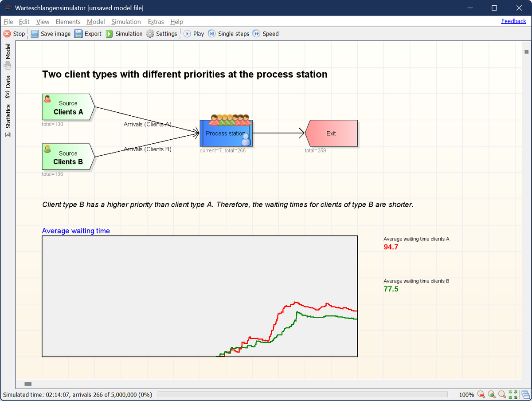The image size is (532, 401).
Task: Select the Process station element
Action: (x=226, y=133)
